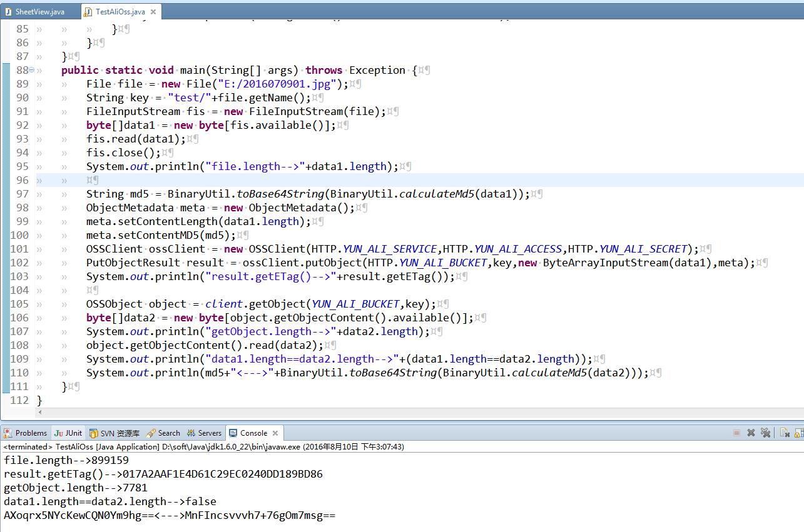Click 'YUN_ALI_SERVICE' constant on line 101
This screenshot has height=532, width=804.
(x=389, y=249)
